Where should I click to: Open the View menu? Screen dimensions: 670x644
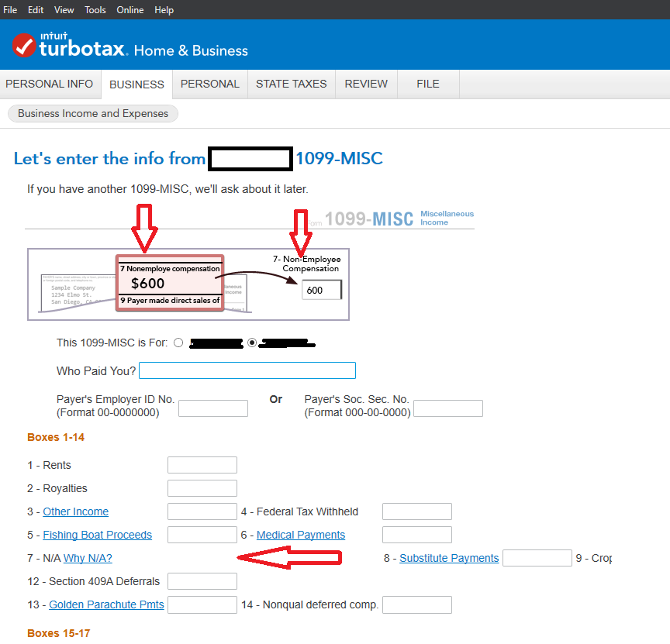click(64, 10)
